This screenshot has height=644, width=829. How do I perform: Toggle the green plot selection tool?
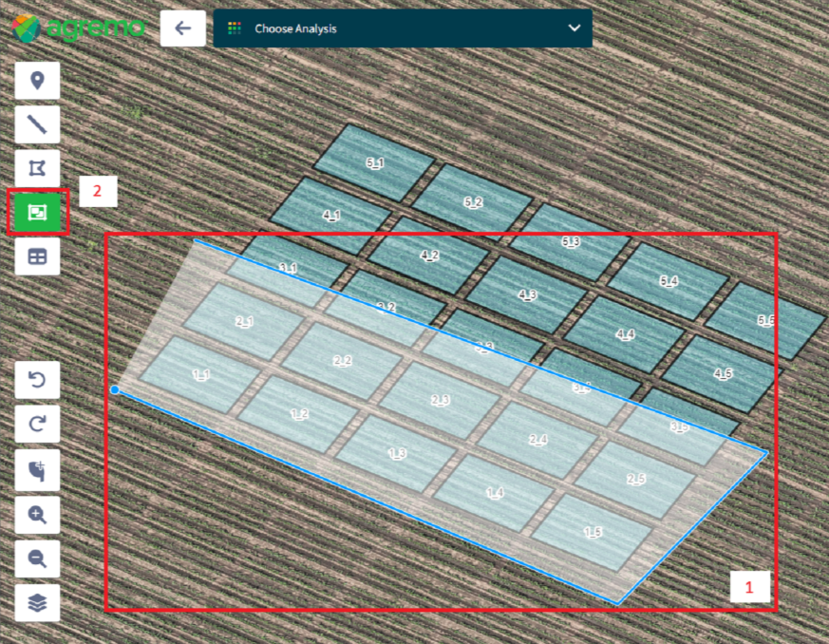38,212
